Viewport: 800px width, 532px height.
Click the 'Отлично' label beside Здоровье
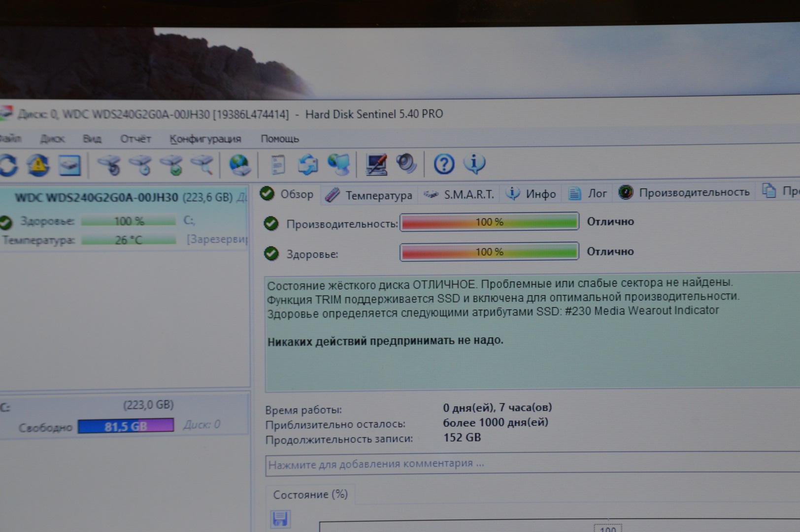tap(610, 251)
